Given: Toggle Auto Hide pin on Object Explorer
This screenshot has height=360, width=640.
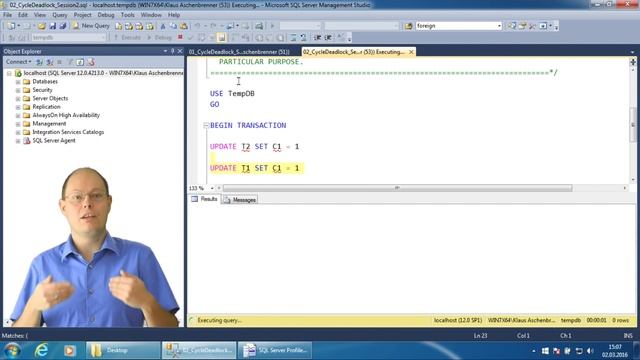Looking at the screenshot, I should pyautogui.click(x=172, y=51).
